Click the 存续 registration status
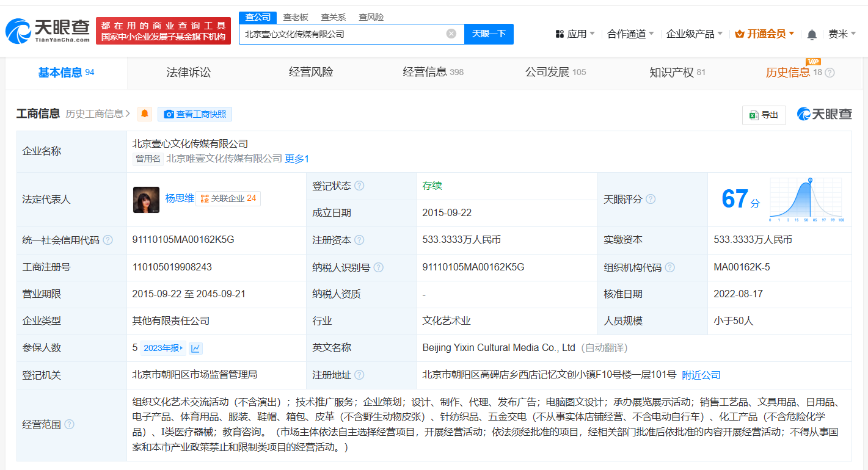The width and height of the screenshot is (868, 470). click(432, 186)
